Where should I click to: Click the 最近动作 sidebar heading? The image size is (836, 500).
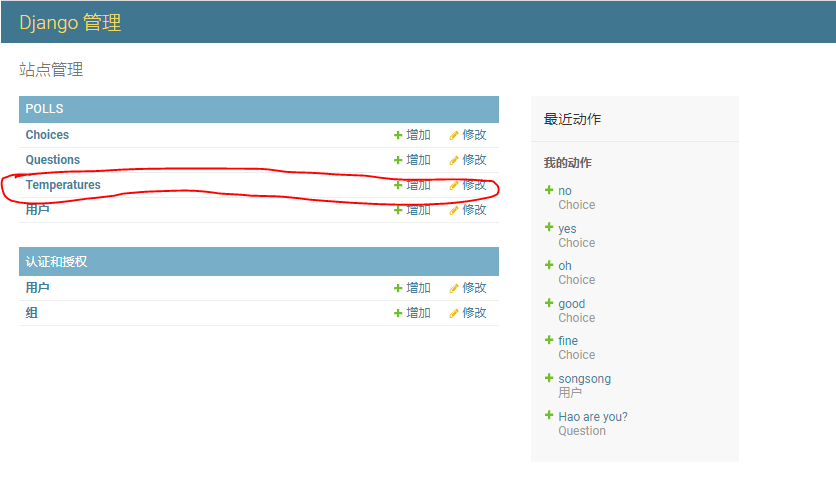(572, 119)
